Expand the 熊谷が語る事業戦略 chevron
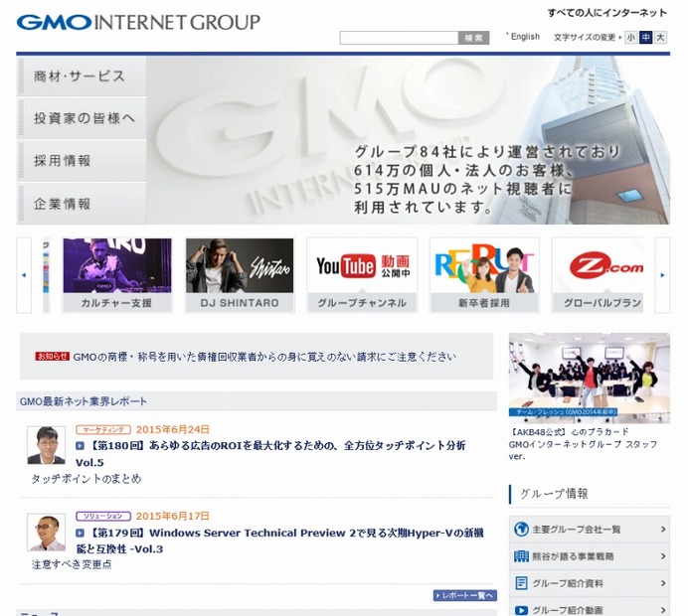Image resolution: width=688 pixels, height=616 pixels. [x=663, y=556]
